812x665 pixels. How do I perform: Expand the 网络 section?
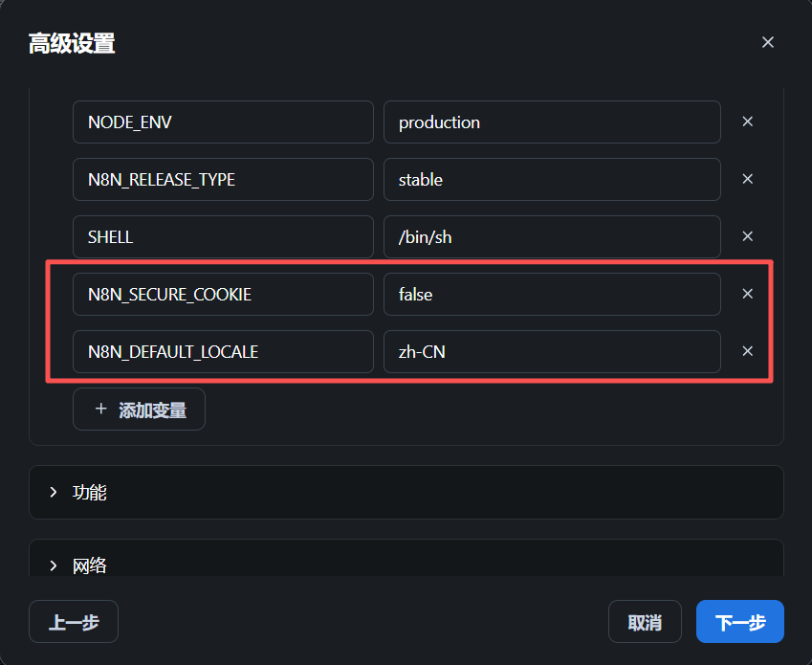click(406, 560)
